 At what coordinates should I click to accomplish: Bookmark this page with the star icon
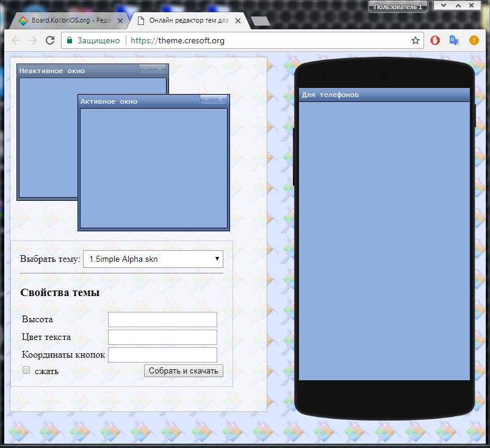416,40
